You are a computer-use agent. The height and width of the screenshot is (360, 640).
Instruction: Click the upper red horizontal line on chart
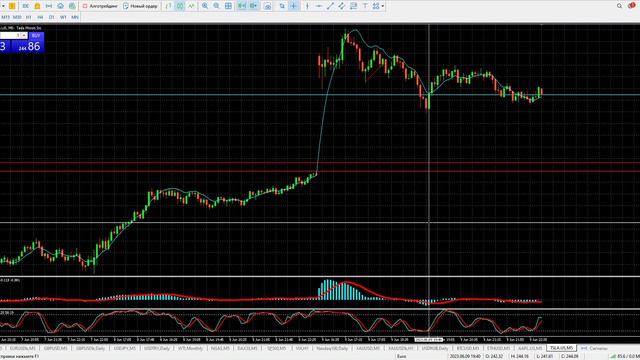pos(320,163)
